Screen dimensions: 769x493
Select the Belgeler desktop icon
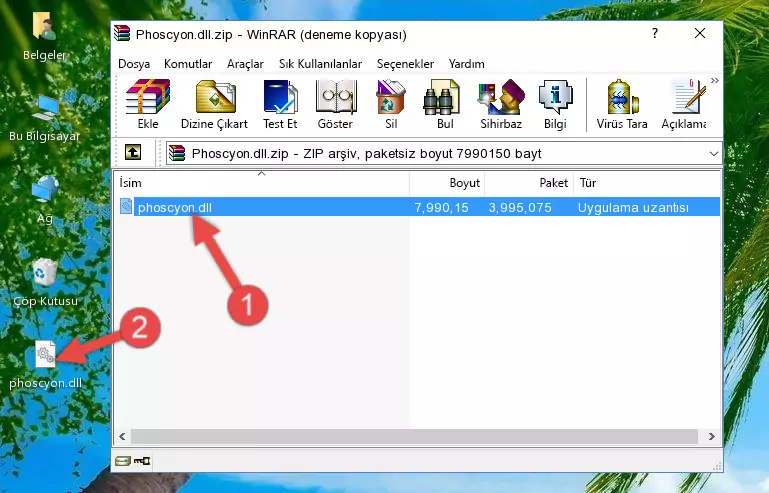tap(44, 36)
